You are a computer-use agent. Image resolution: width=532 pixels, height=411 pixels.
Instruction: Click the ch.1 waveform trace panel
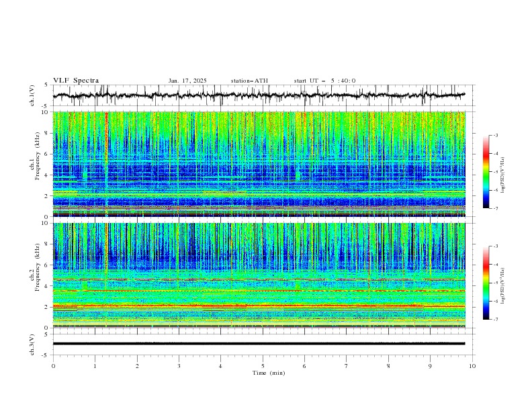click(263, 95)
